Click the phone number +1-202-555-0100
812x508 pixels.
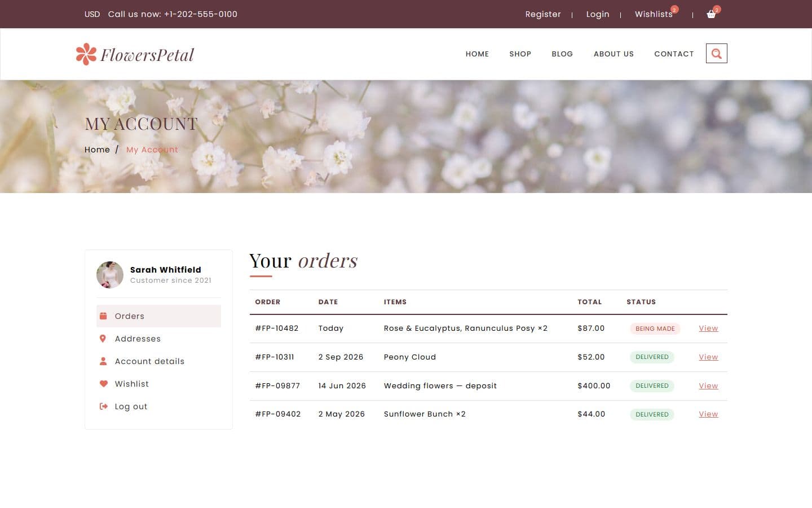pos(201,14)
